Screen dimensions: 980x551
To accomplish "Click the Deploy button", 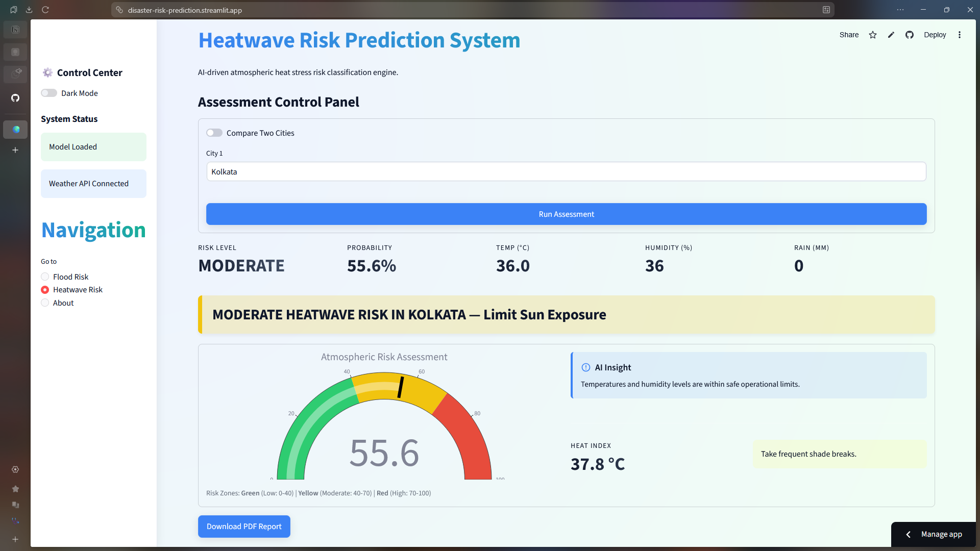I will coord(935,35).
